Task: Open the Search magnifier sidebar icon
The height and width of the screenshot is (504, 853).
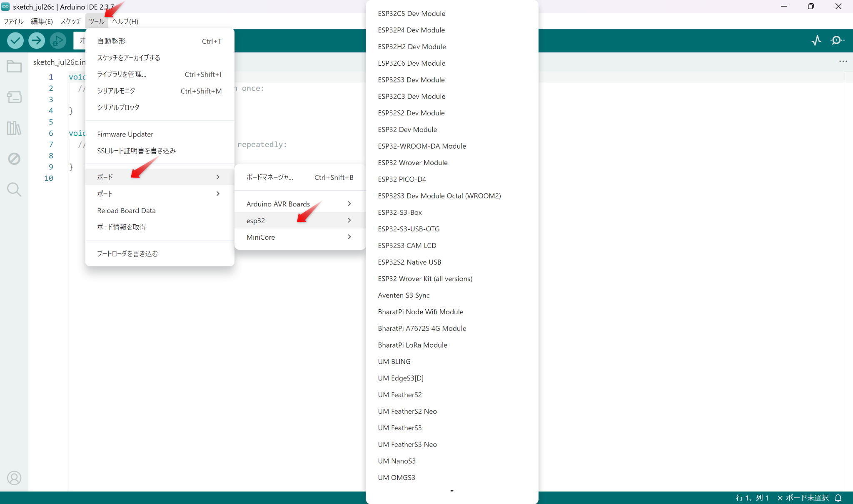Action: (14, 189)
